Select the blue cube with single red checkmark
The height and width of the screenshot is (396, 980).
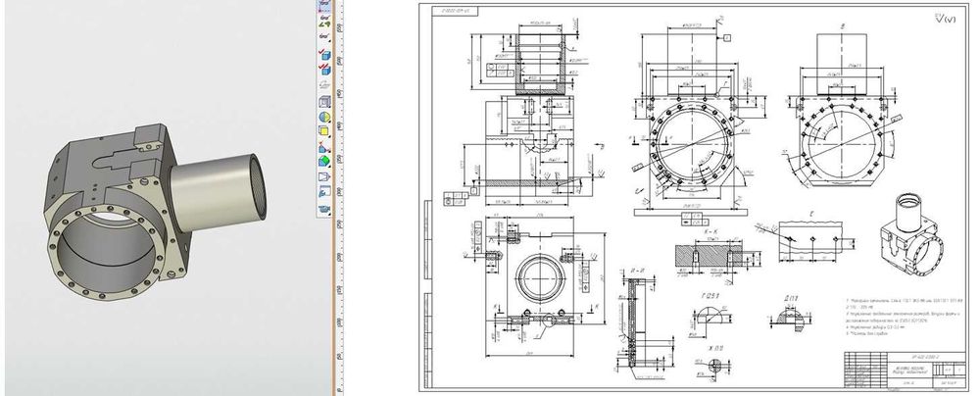[x=323, y=55]
